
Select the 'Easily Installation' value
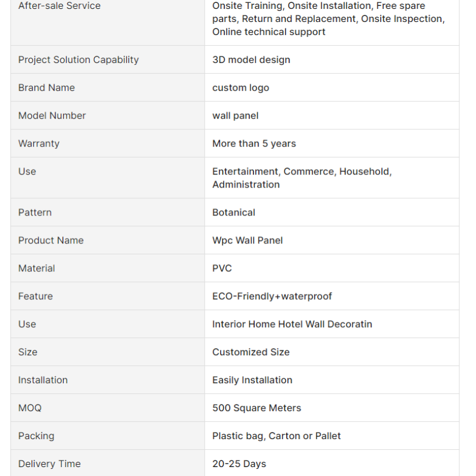tap(252, 380)
